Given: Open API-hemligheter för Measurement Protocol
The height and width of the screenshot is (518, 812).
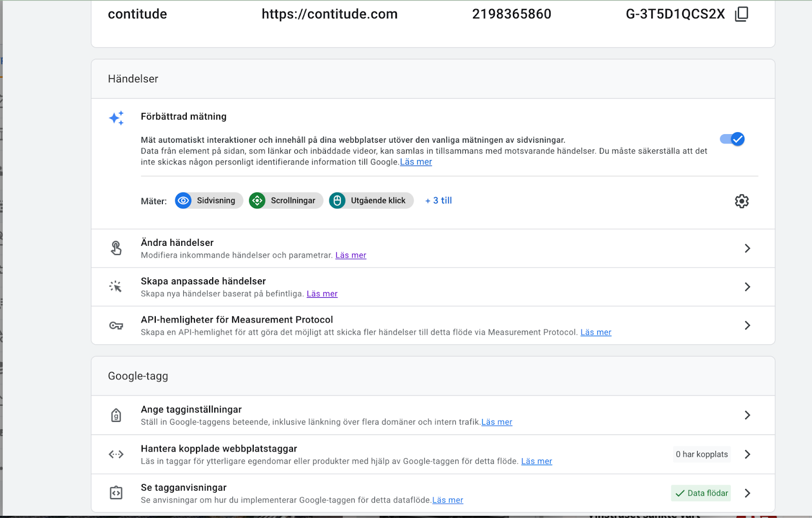Looking at the screenshot, I should pyautogui.click(x=433, y=326).
